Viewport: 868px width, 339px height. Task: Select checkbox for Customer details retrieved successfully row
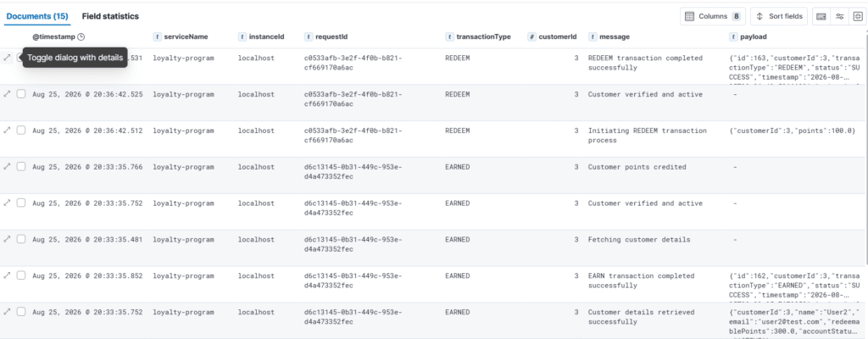pyautogui.click(x=21, y=312)
